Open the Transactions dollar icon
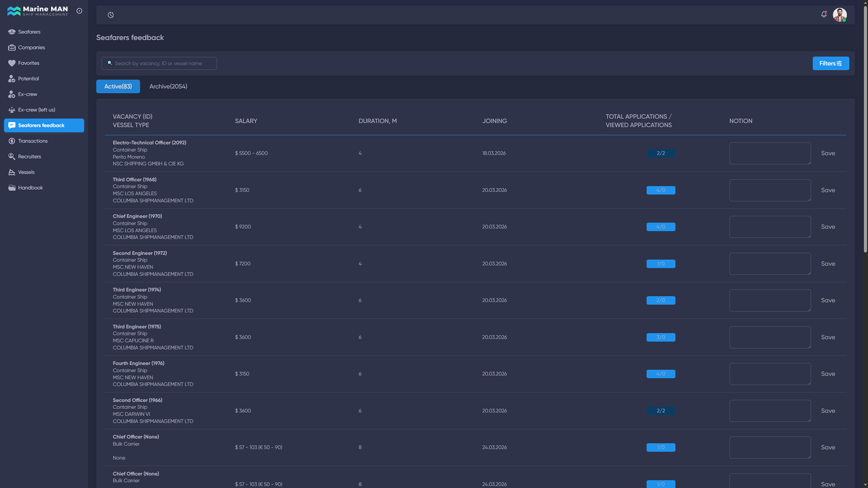 click(12, 141)
